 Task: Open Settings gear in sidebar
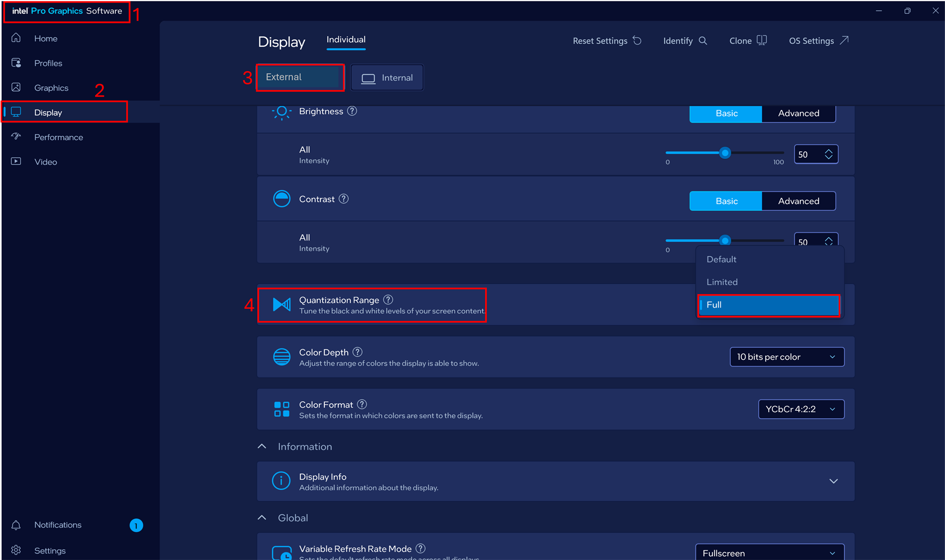[16, 550]
